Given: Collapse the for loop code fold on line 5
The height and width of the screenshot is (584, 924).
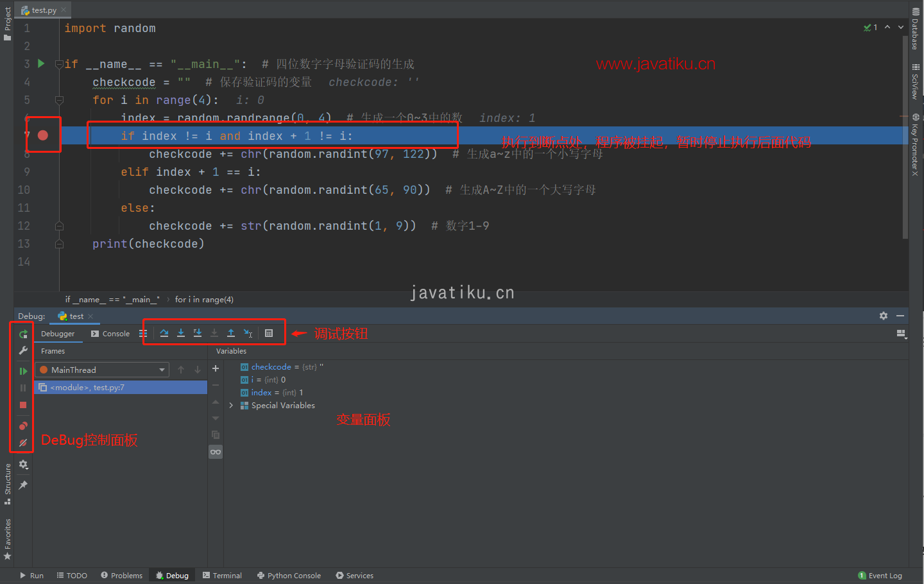Looking at the screenshot, I should pyautogui.click(x=59, y=100).
